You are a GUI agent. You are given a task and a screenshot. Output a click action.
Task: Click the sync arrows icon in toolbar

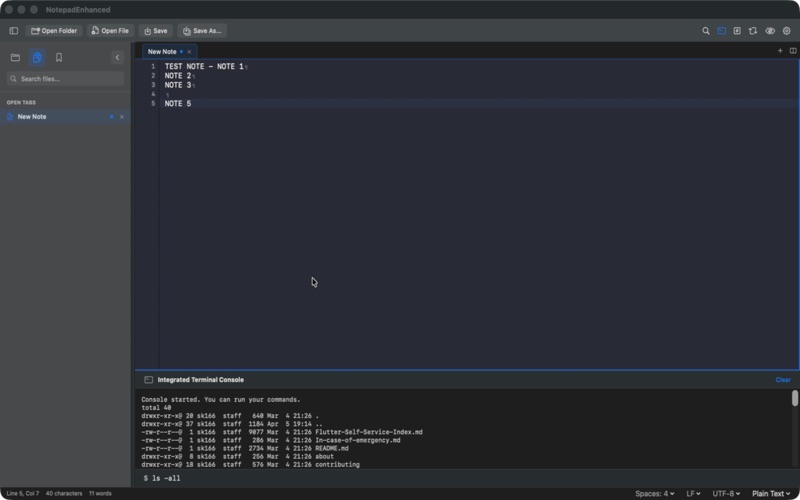753,31
